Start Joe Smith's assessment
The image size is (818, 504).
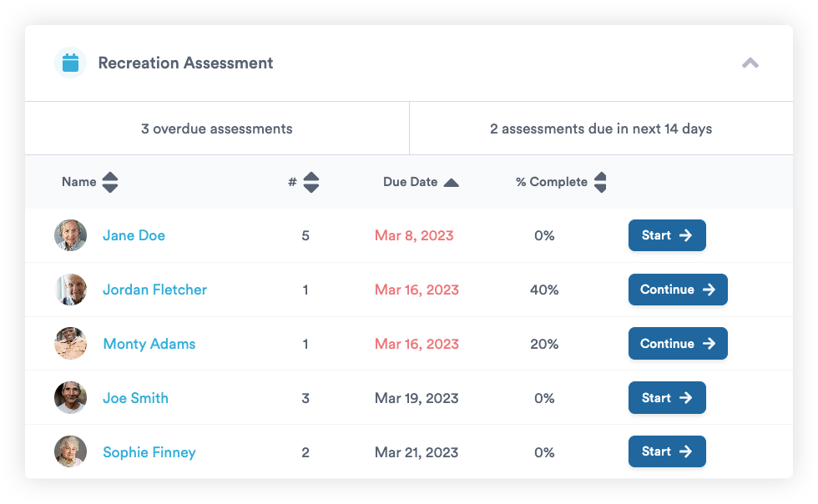pyautogui.click(x=667, y=398)
